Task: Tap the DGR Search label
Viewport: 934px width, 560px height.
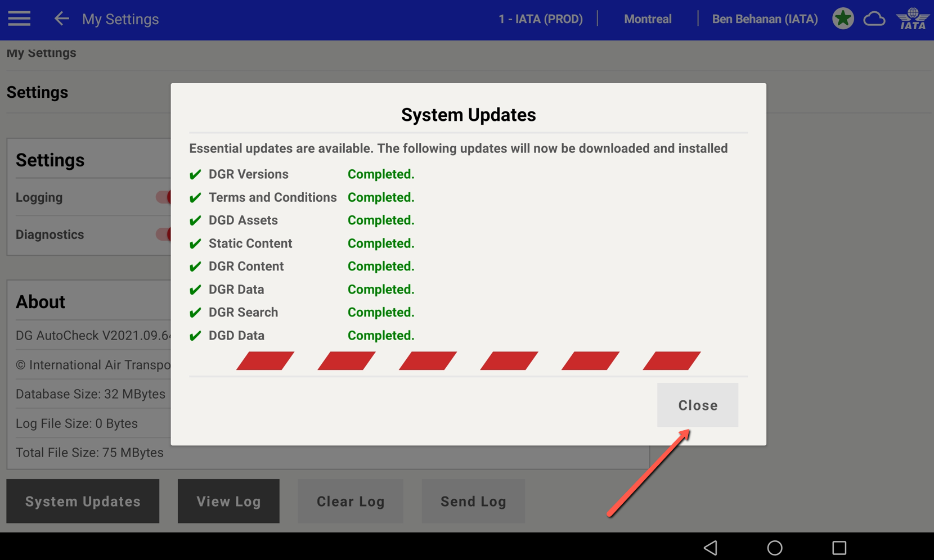Action: point(243,313)
